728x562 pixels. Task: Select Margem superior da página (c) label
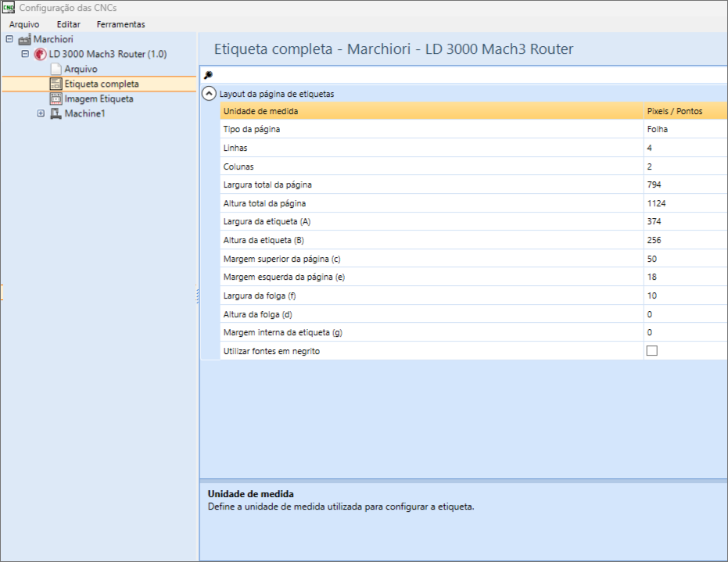click(x=282, y=259)
